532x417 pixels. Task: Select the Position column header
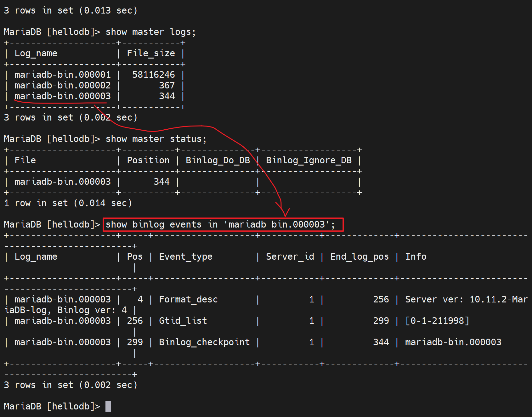coord(148,161)
